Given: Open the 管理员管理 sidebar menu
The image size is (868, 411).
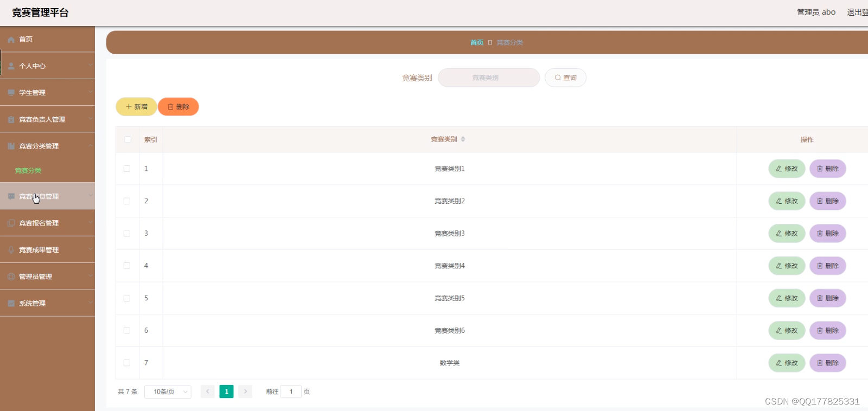Looking at the screenshot, I should [47, 277].
